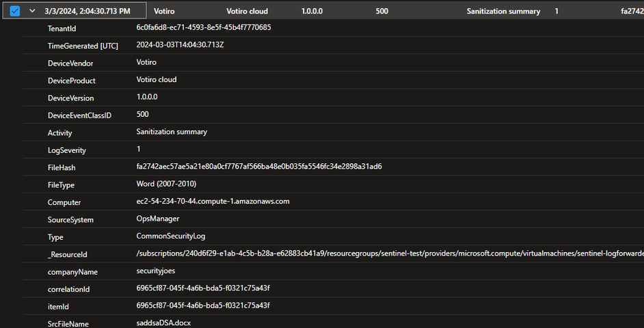Screen dimensions: 644x328
Task: Click the DeviceVendor field label
Action: click(70, 64)
